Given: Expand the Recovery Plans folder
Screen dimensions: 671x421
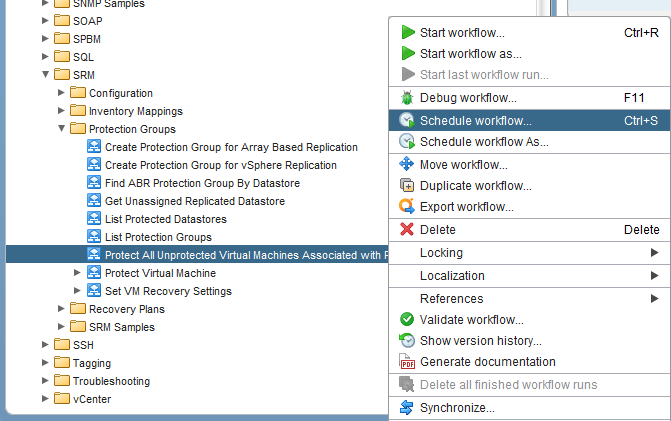Looking at the screenshot, I should [61, 309].
